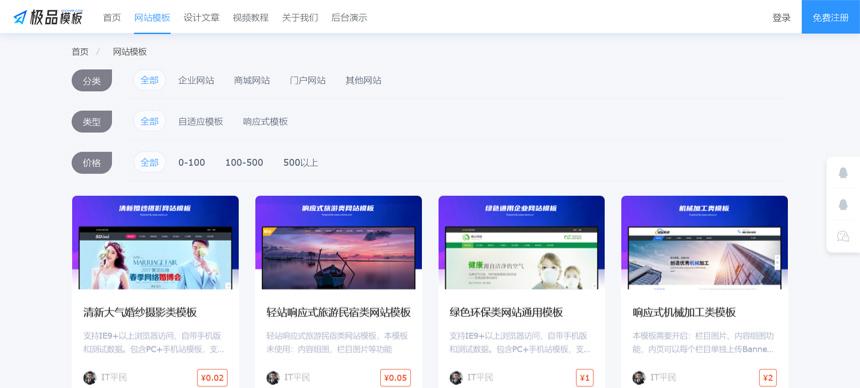Click the 极品模板 paper-plane logo
860x388 pixels.
[48, 17]
